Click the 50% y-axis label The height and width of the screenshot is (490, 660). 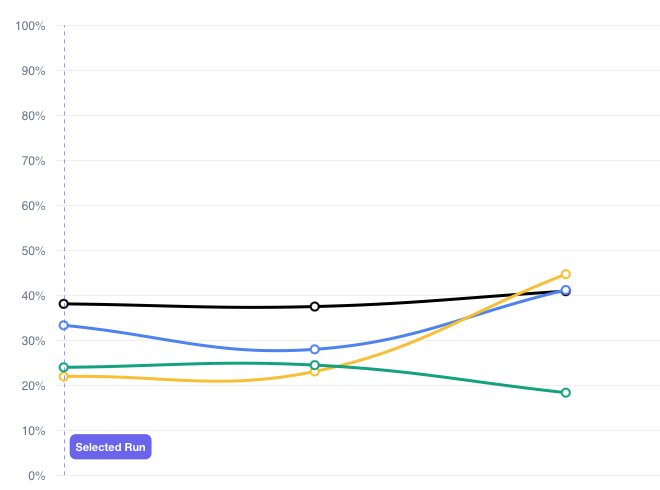coord(33,251)
